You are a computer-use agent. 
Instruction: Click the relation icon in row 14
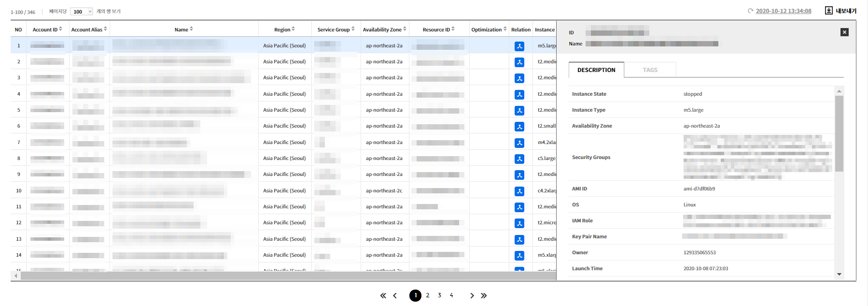click(519, 256)
